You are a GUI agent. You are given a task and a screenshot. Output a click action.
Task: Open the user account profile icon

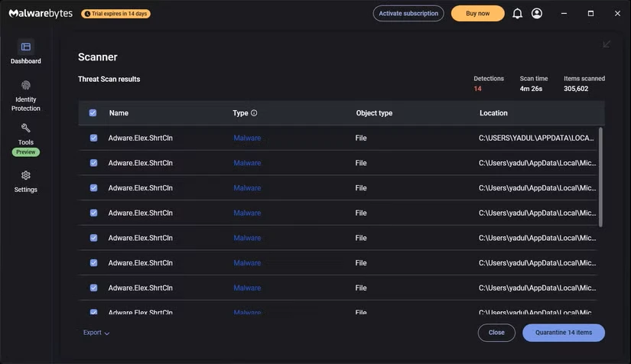point(537,14)
